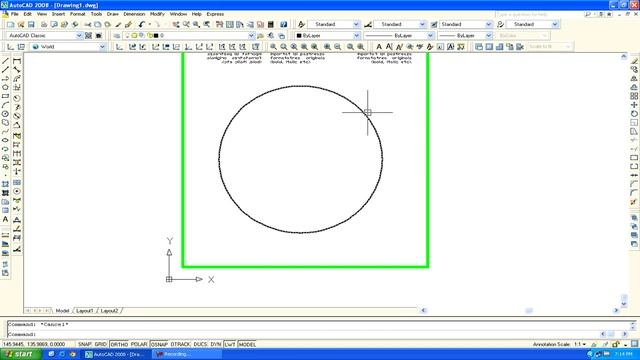Screen dimensions: 640x360
Task: Open the ByLayer color control dropdown
Action: tap(356, 36)
